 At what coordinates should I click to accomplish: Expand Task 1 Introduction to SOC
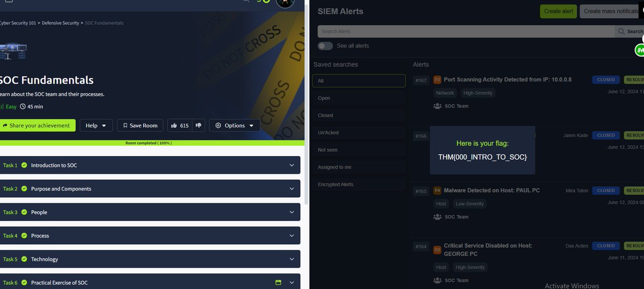[x=150, y=165]
